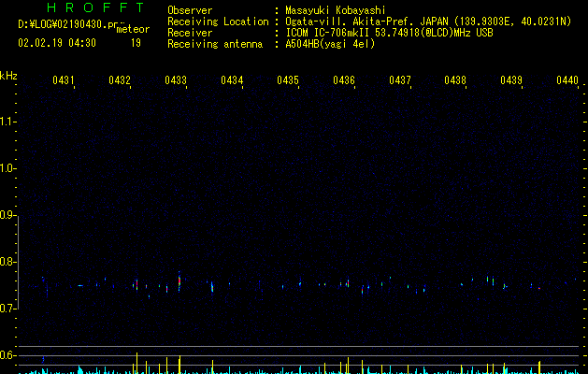Click the 0440 time marker

(x=567, y=80)
